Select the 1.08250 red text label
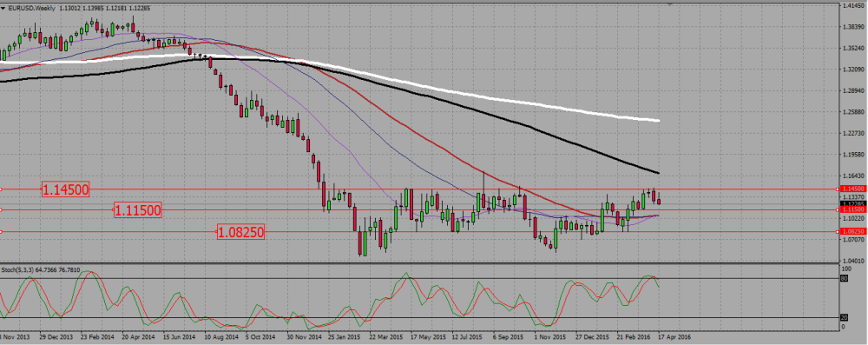Screen dimensions: 868x345 coord(240,232)
